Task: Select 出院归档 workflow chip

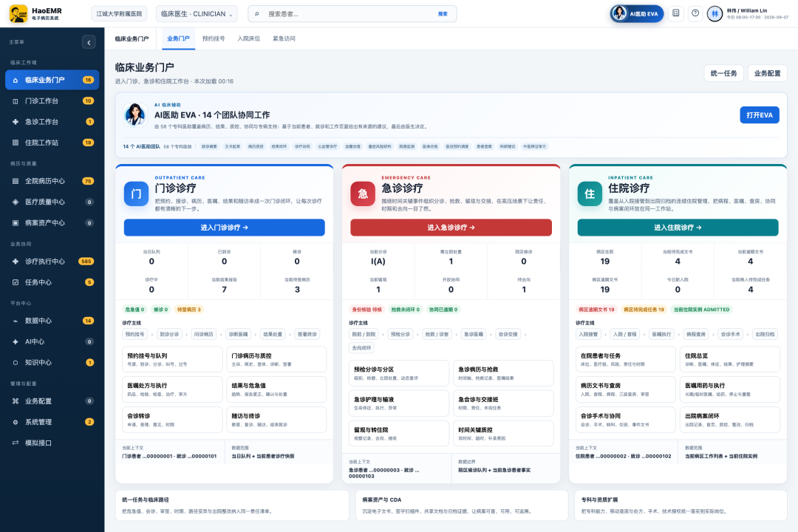Action: point(765,335)
